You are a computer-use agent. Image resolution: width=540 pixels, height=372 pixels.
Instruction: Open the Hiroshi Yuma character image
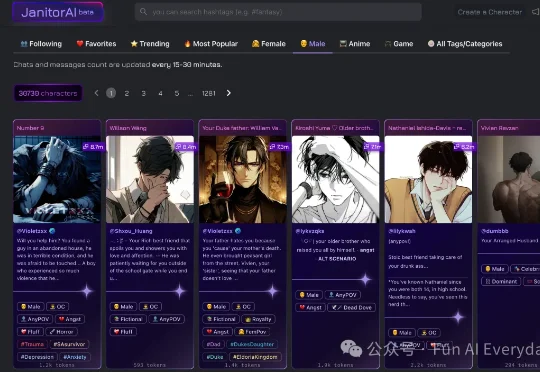(335, 179)
